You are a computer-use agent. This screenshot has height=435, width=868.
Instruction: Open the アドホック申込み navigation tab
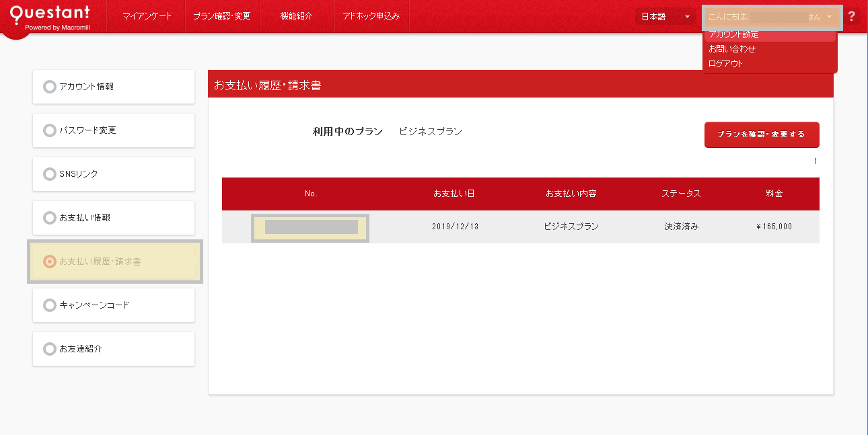[x=371, y=16]
